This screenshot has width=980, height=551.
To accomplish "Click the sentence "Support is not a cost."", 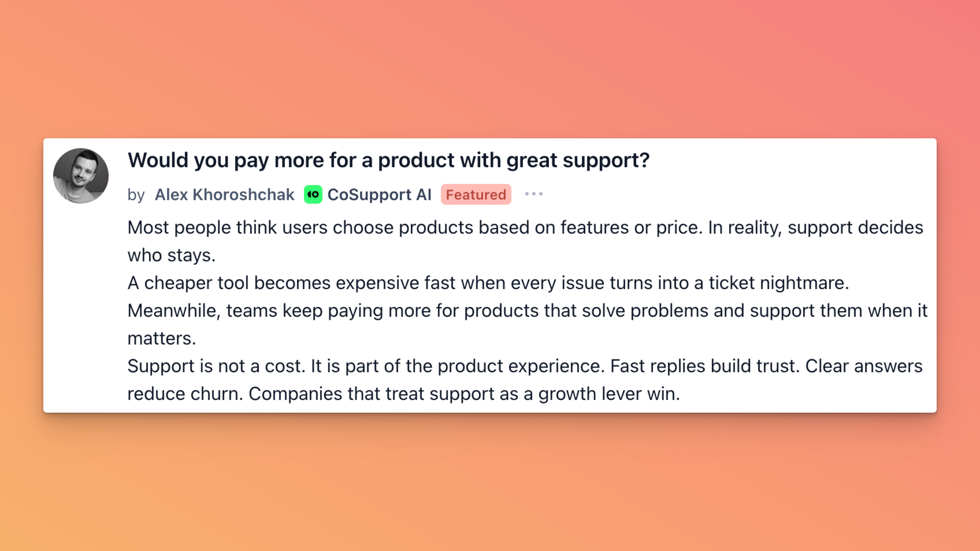I will pos(216,366).
